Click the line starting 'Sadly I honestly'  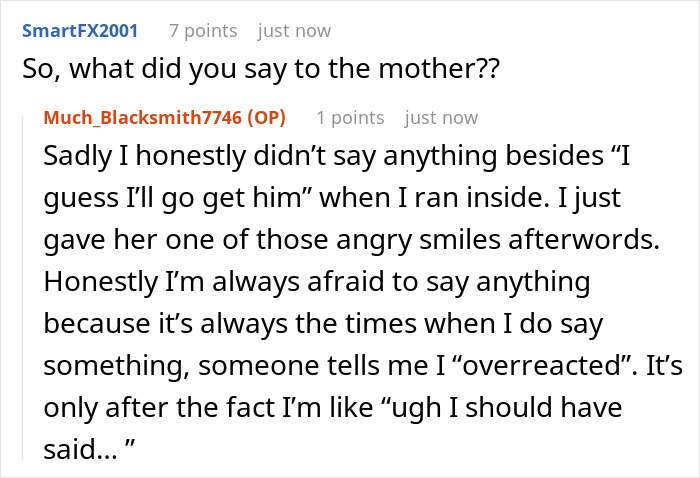[x=339, y=159]
